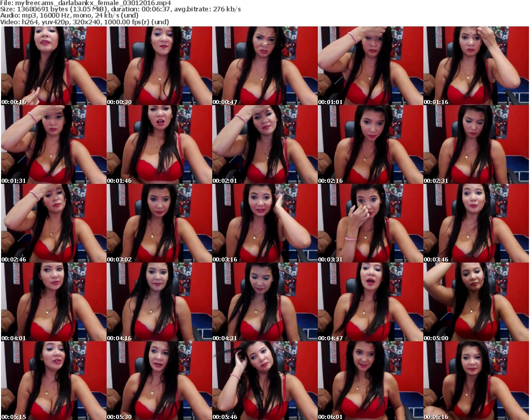530x420 pixels.
Task: Click the thumbnail timestamped 00:00:30
Action: [x=159, y=66]
